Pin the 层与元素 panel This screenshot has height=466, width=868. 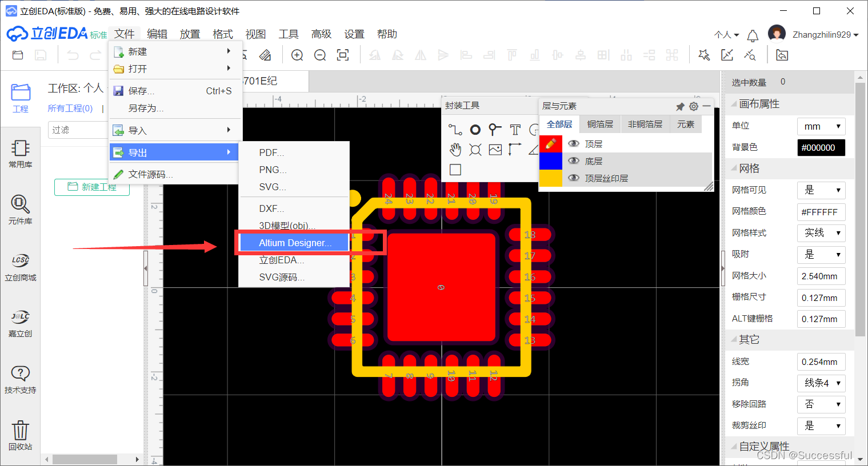(680, 107)
